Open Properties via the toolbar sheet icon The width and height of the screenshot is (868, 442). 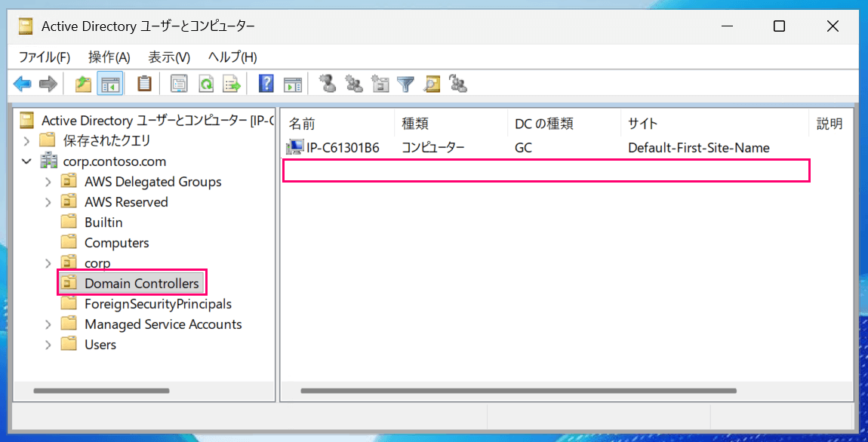click(x=179, y=84)
